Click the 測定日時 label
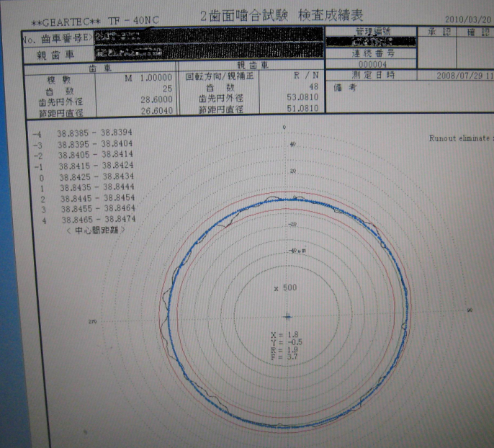Screen dimensions: 494x448 click(x=373, y=76)
